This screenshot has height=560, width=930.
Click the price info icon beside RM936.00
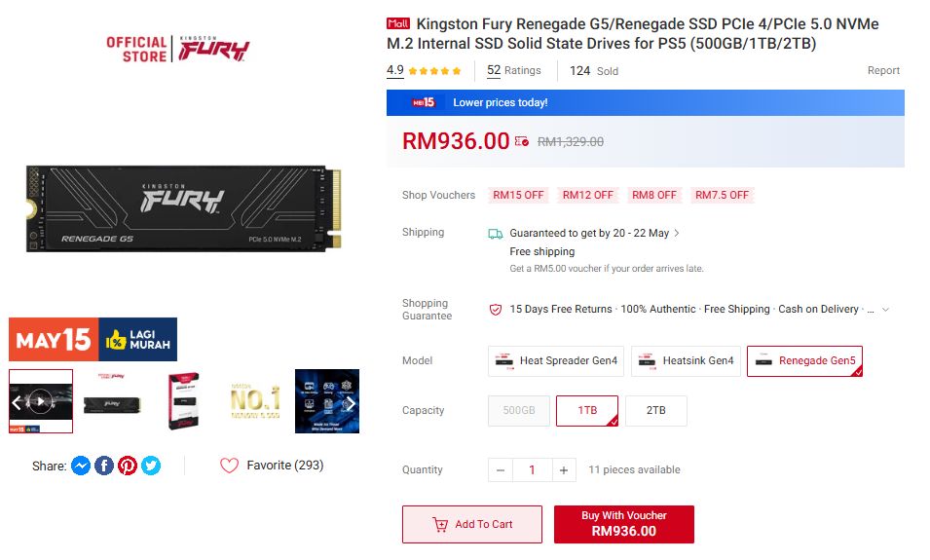click(x=521, y=141)
